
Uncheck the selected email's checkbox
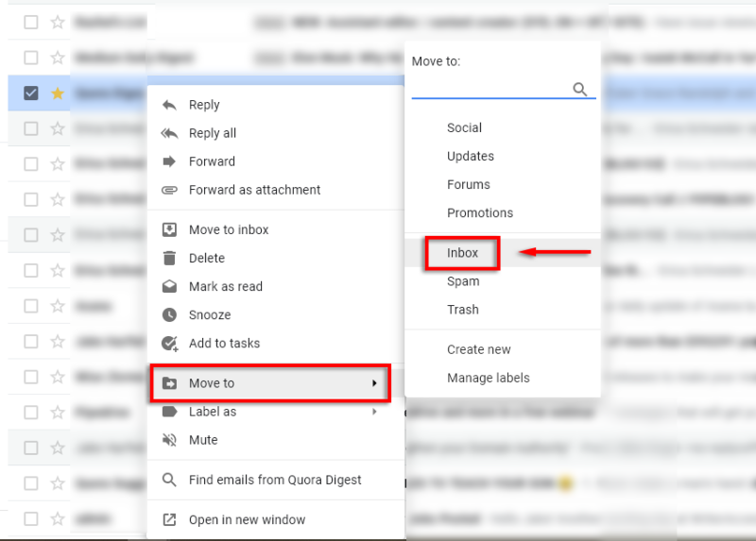coord(31,93)
